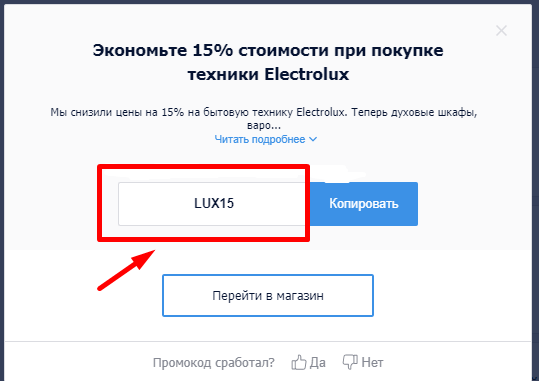
Task: Click the 'Промокод сработал?' question text
Action: 214,363
